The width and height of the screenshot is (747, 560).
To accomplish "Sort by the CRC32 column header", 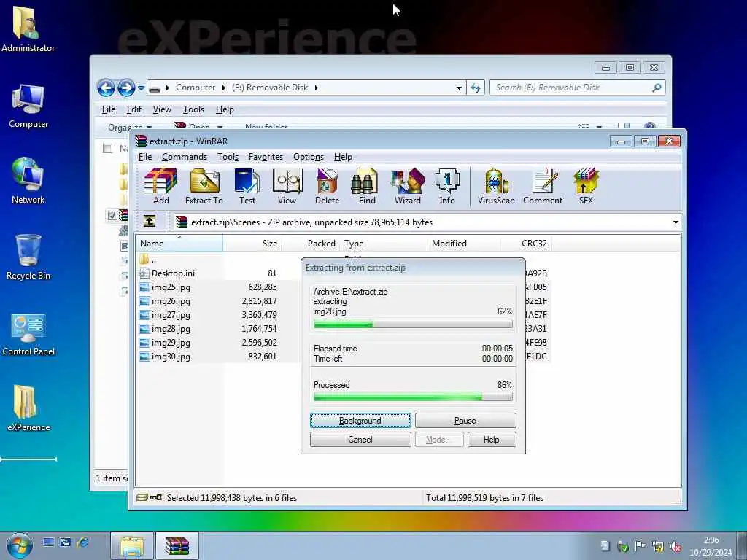I will [526, 244].
